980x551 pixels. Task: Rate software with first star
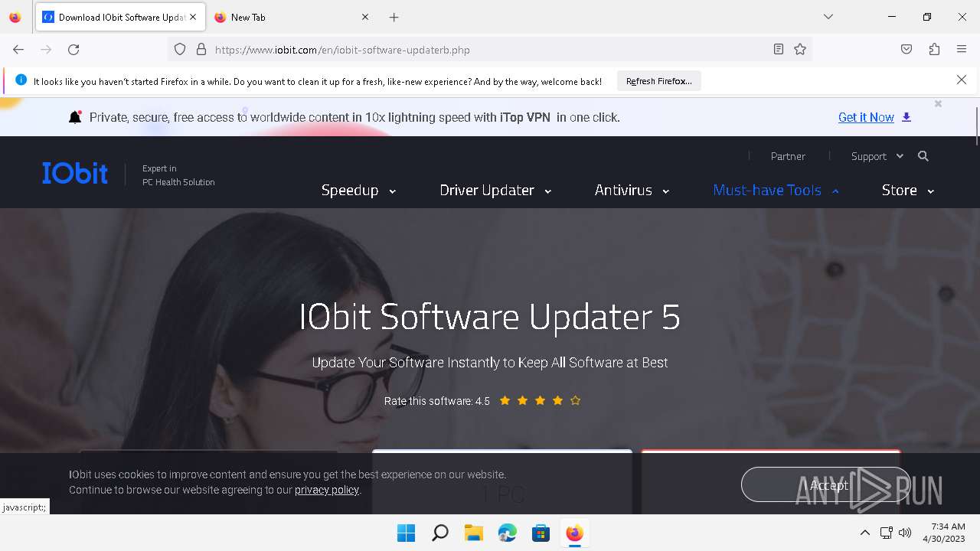click(505, 400)
